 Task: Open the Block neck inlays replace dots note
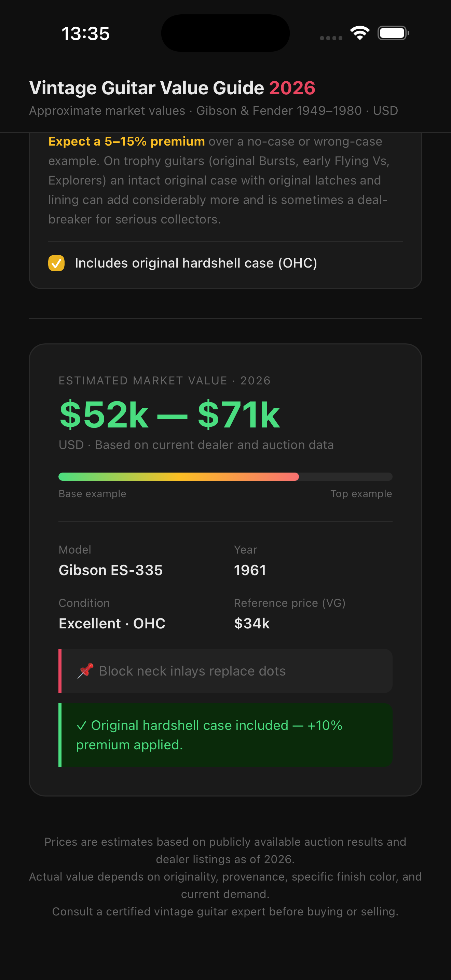pos(225,671)
